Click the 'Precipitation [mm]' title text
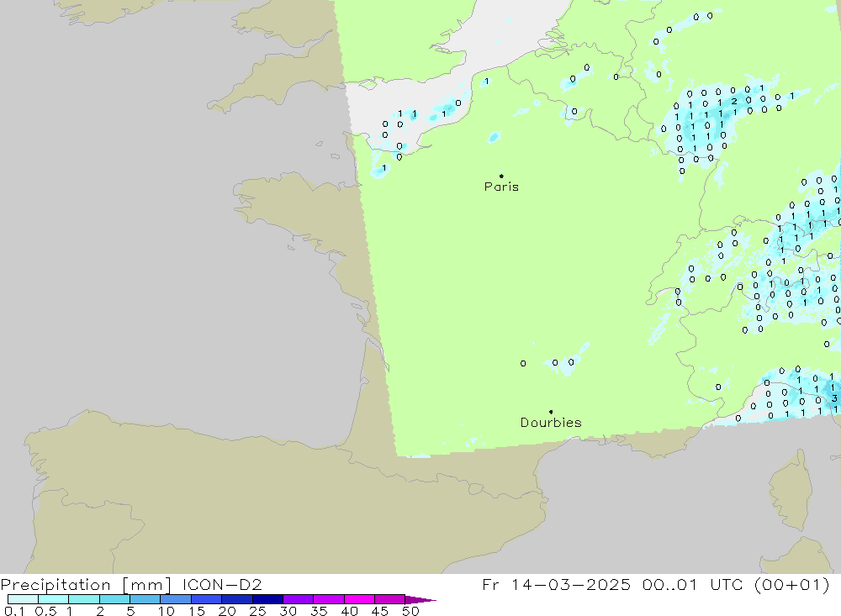The height and width of the screenshot is (616, 841). [87, 584]
